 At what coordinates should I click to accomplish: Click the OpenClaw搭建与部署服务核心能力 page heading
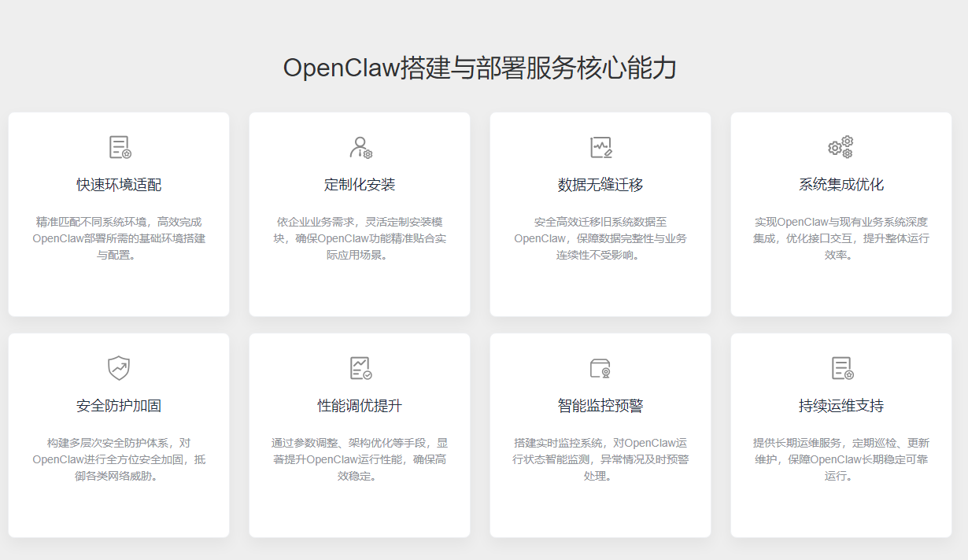[x=480, y=68]
